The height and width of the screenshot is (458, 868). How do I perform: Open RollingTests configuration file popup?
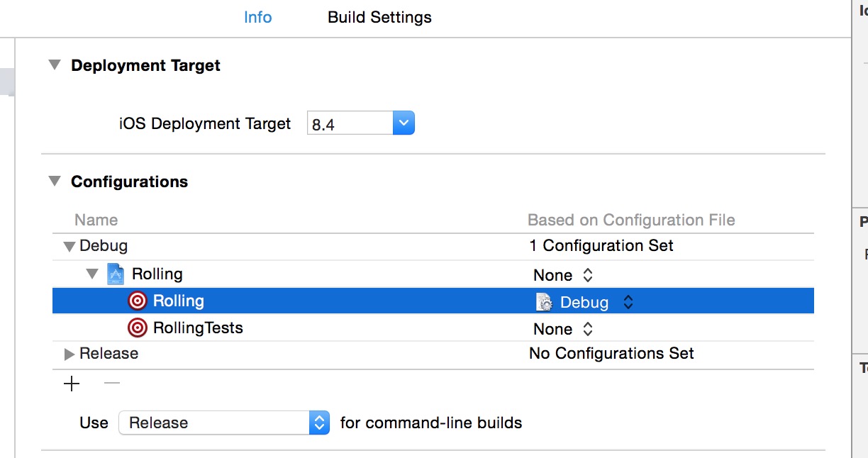tap(563, 329)
